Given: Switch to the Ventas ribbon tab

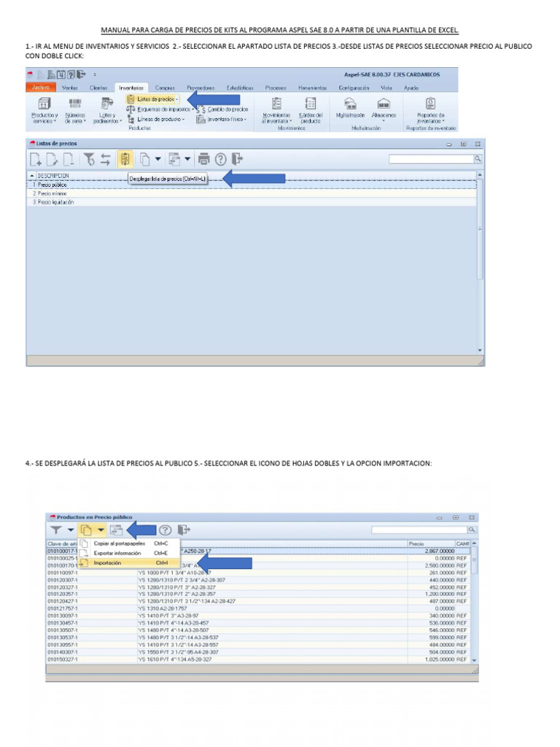Looking at the screenshot, I should pyautogui.click(x=69, y=88).
